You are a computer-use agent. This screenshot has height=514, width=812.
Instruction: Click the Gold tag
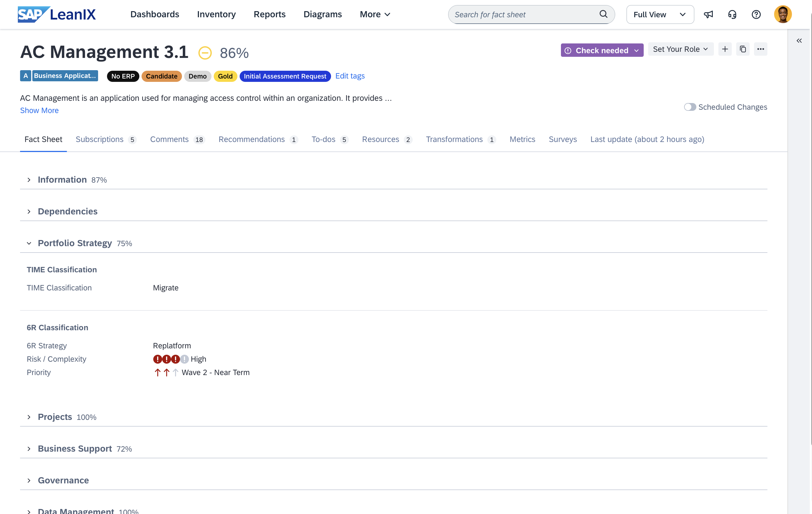point(225,76)
